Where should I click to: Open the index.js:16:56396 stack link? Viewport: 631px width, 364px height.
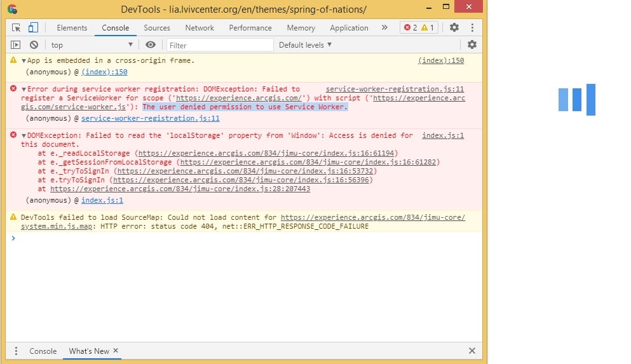[x=241, y=180]
